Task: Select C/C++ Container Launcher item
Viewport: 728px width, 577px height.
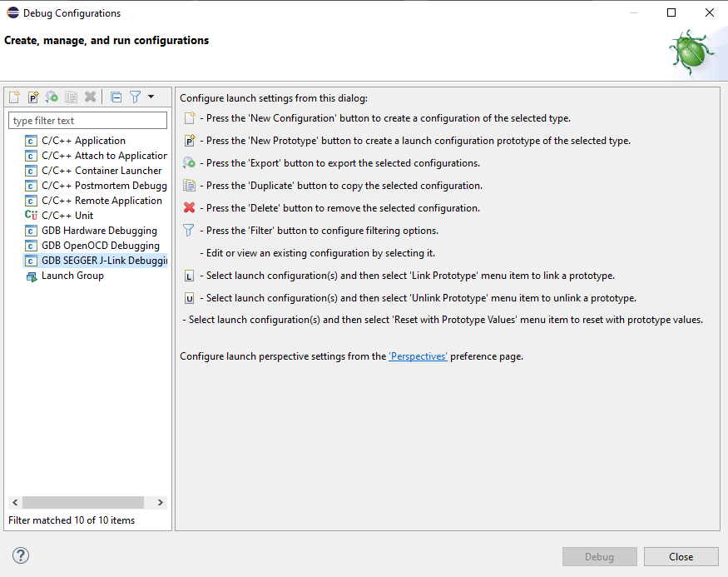Action: [x=102, y=171]
